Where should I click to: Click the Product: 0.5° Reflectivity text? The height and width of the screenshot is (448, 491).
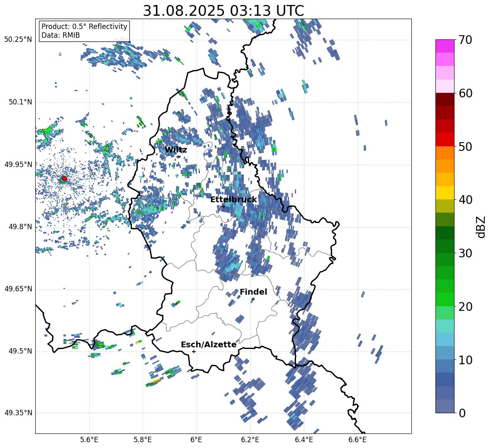pyautogui.click(x=84, y=27)
